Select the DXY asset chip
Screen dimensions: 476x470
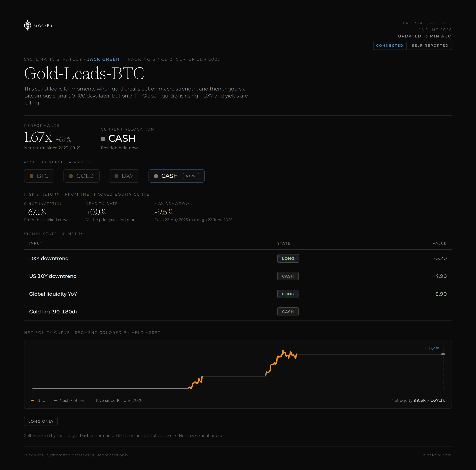124,176
